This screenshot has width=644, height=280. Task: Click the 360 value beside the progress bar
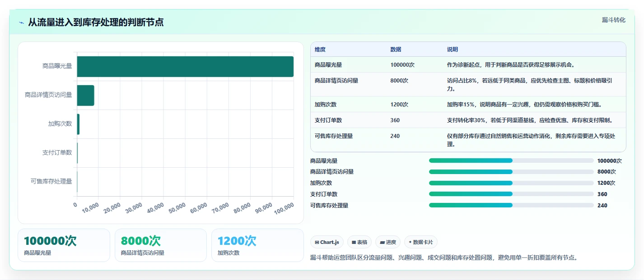tap(602, 194)
